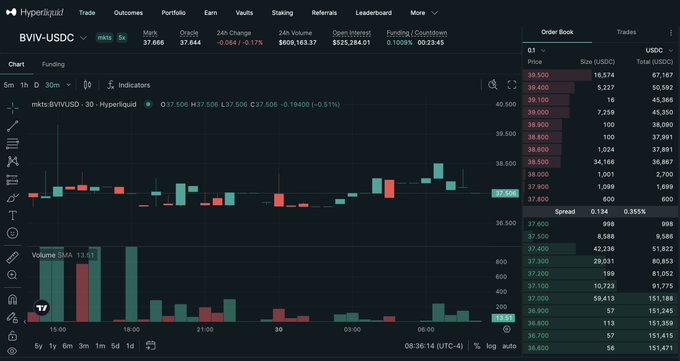This screenshot has width=680, height=361.
Task: Switch to the Funding tab
Action: point(53,64)
